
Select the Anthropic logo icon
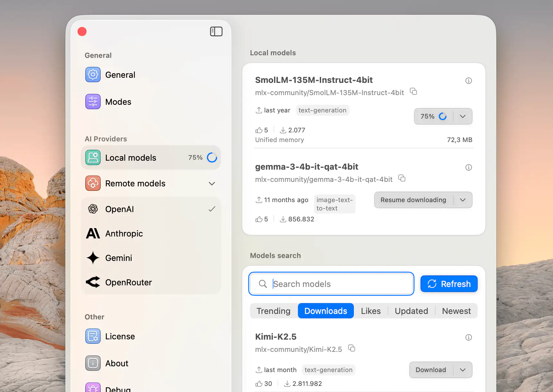(x=93, y=233)
